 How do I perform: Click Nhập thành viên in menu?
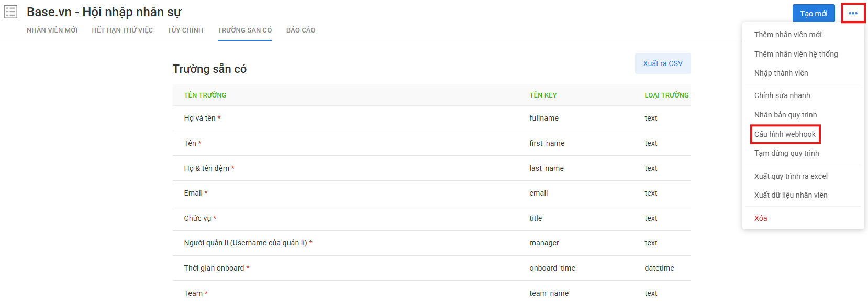(781, 73)
